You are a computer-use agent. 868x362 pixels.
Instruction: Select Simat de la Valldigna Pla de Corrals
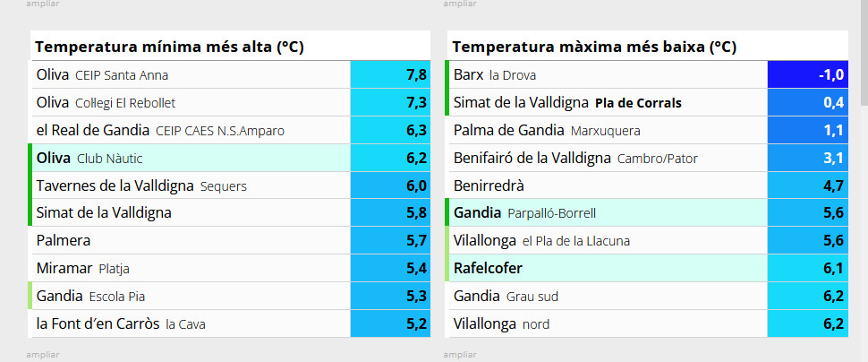(x=647, y=102)
